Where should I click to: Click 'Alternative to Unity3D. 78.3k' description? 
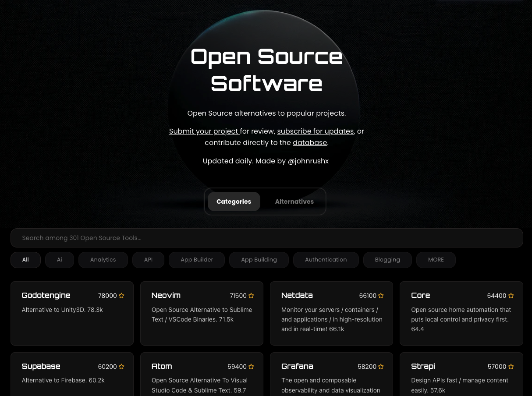pyautogui.click(x=62, y=310)
